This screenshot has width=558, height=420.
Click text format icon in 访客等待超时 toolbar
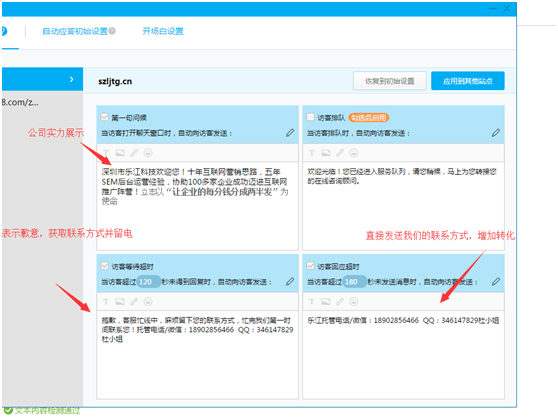click(106, 301)
